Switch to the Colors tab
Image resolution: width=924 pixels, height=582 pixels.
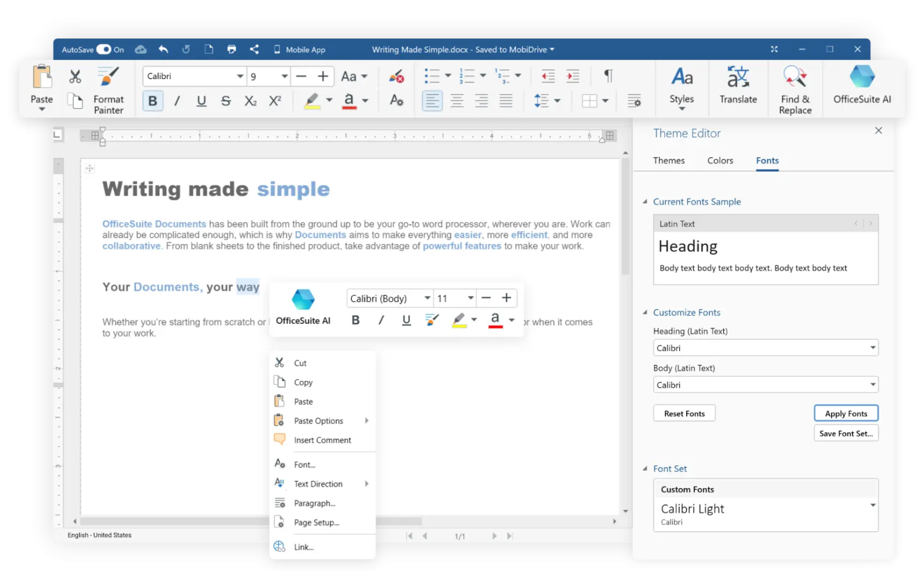pos(720,161)
